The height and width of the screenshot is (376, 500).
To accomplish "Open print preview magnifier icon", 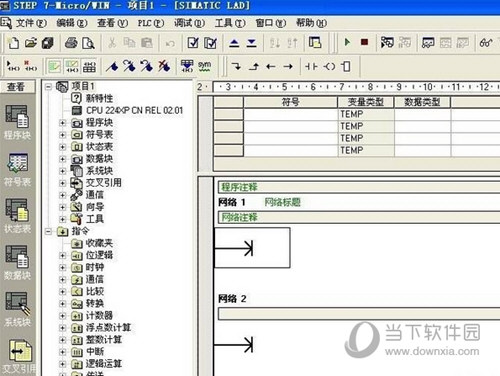I will pyautogui.click(x=88, y=43).
